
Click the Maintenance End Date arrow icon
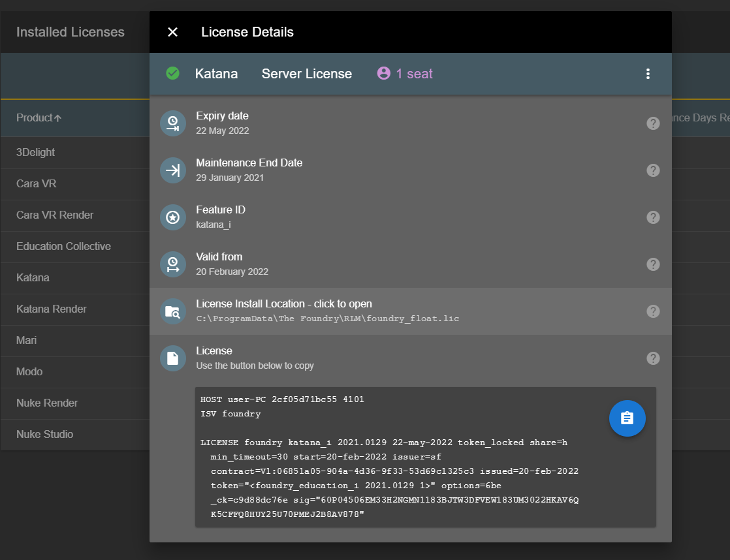pos(173,170)
